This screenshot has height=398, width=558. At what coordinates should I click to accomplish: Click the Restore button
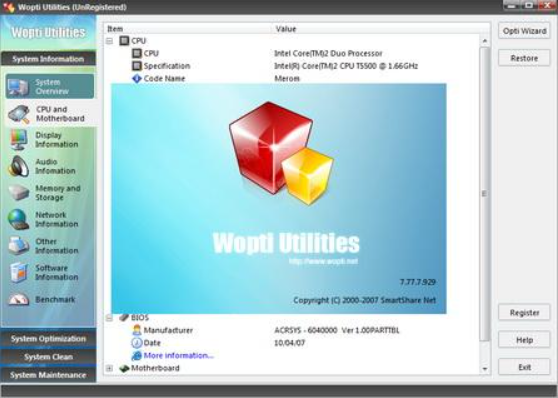524,58
